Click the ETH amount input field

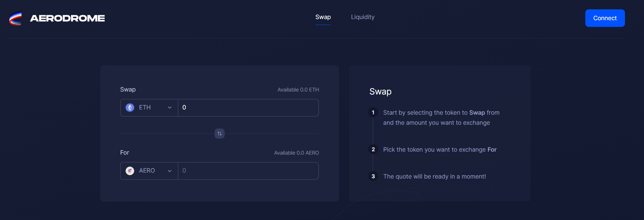248,107
